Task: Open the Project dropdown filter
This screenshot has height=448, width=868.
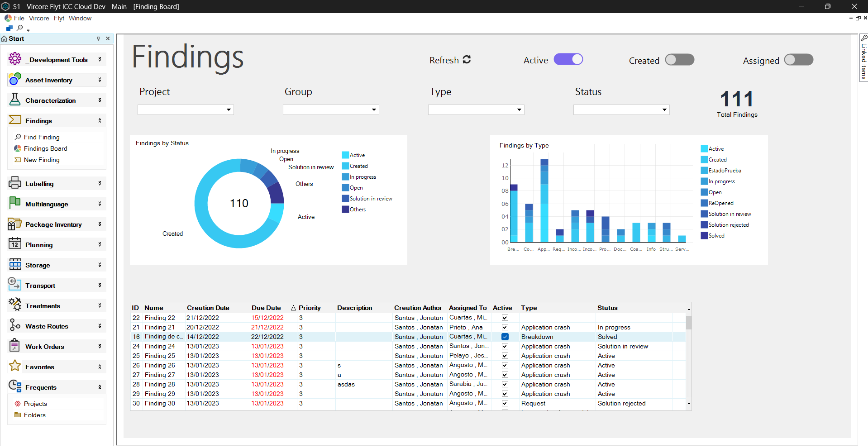Action: click(x=186, y=110)
